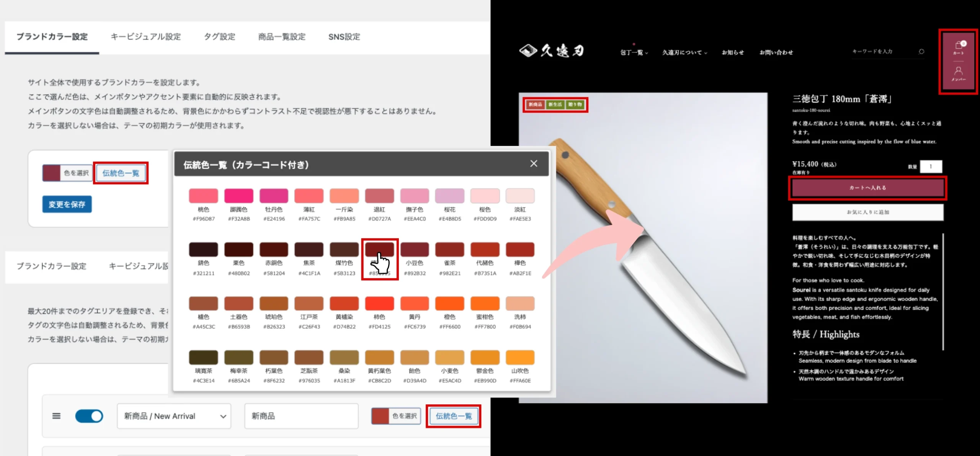
Task: Click the quantity input field
Action: (x=931, y=166)
